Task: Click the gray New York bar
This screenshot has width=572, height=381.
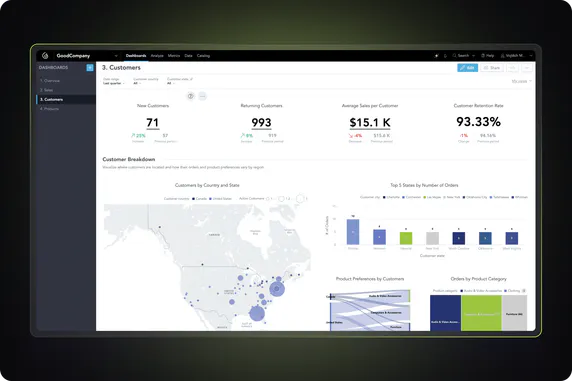Action: [x=432, y=238]
